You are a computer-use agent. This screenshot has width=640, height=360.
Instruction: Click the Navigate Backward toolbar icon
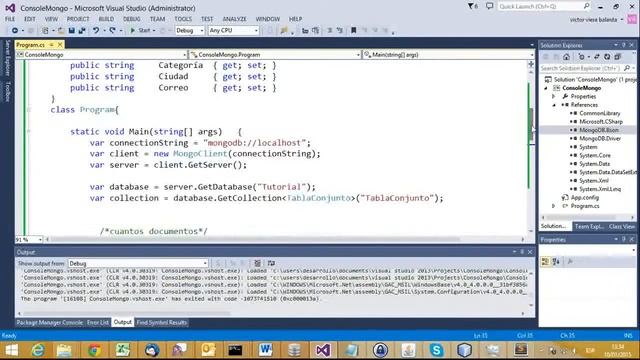(x=15, y=31)
